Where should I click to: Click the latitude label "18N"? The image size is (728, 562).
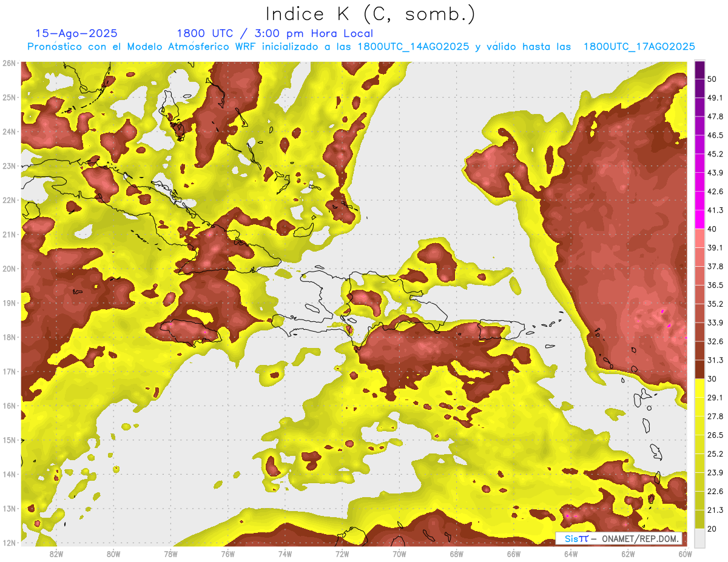[9, 337]
